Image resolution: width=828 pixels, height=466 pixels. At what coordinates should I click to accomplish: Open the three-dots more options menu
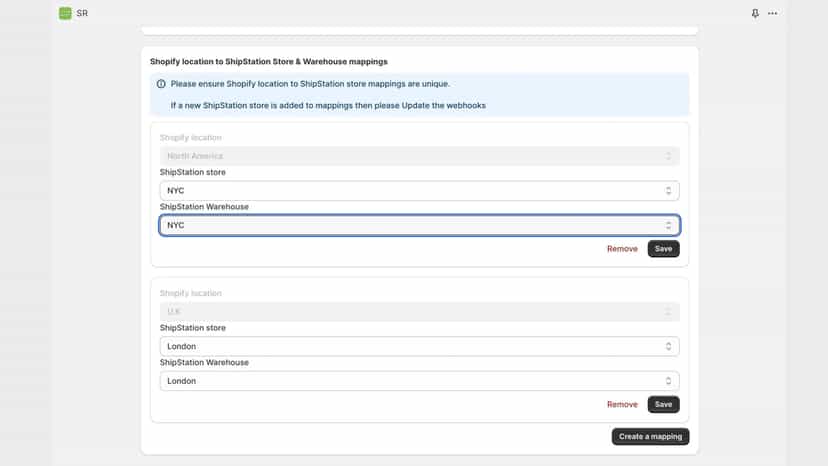tap(773, 13)
